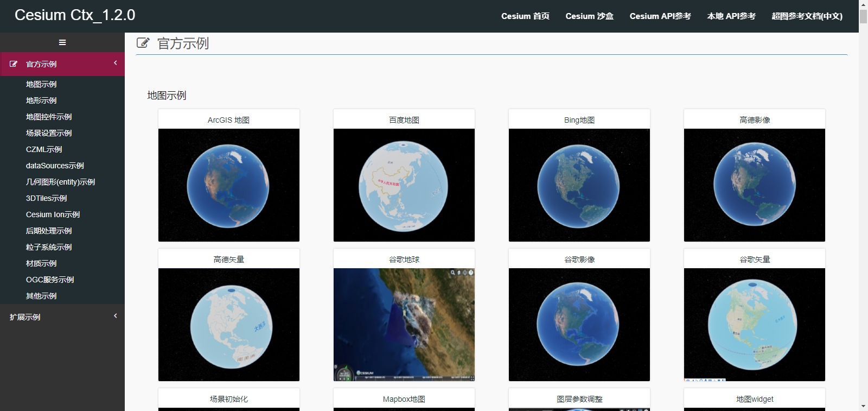Open 超图参考文档(中文) link

point(807,16)
